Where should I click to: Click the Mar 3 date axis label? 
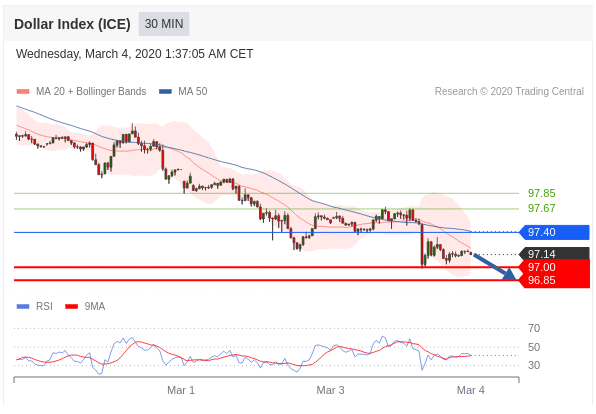[330, 390]
